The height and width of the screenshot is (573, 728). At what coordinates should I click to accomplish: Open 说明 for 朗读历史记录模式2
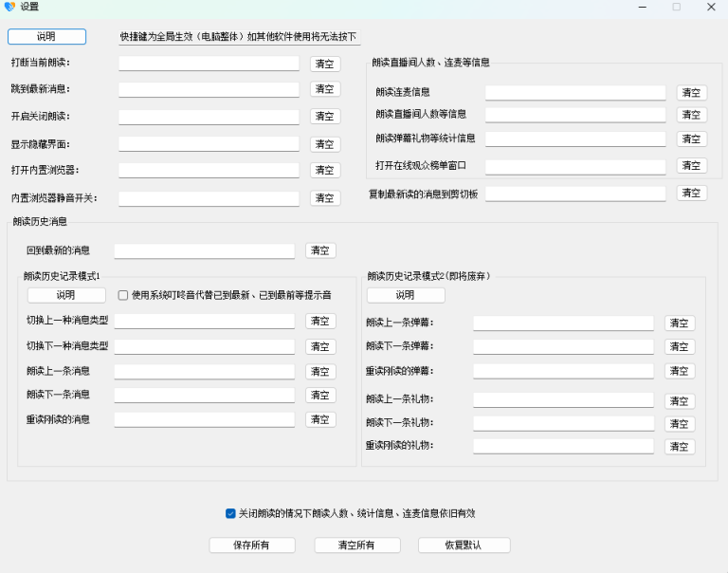coord(406,295)
